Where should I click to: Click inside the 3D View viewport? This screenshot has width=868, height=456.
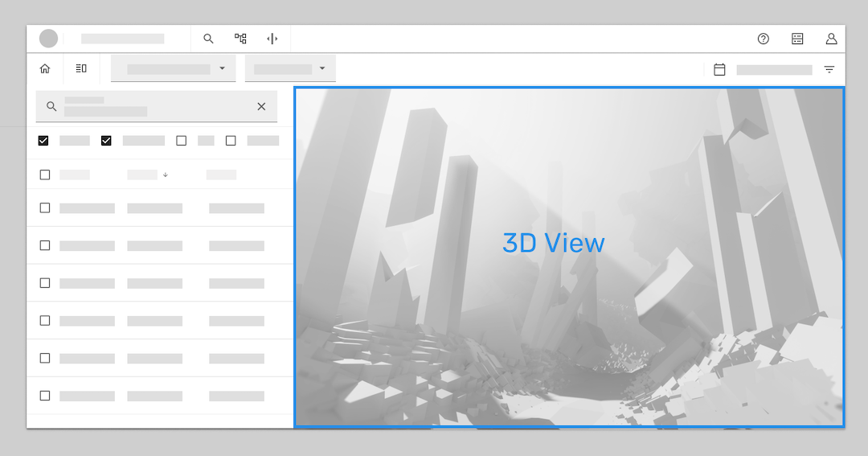[569, 322]
